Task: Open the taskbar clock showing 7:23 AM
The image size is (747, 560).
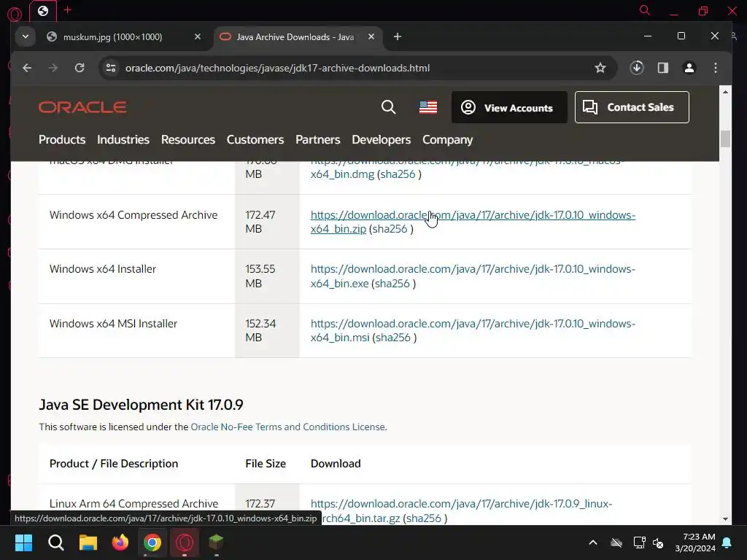Action: click(x=695, y=542)
